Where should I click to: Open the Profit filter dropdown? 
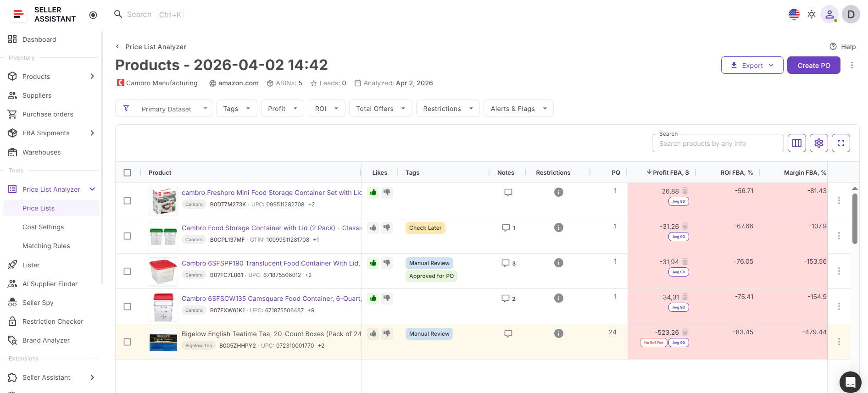coord(283,108)
